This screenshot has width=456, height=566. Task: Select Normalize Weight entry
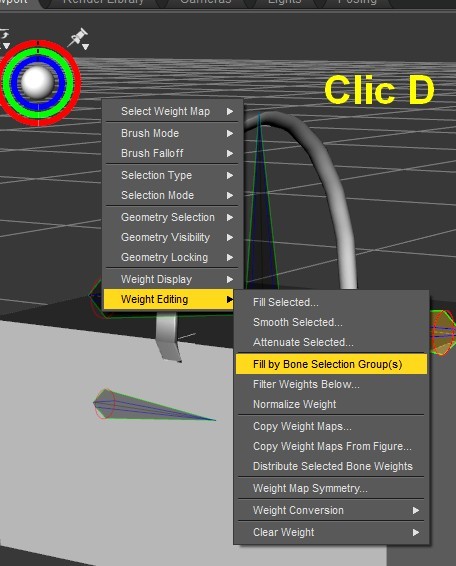click(x=331, y=404)
